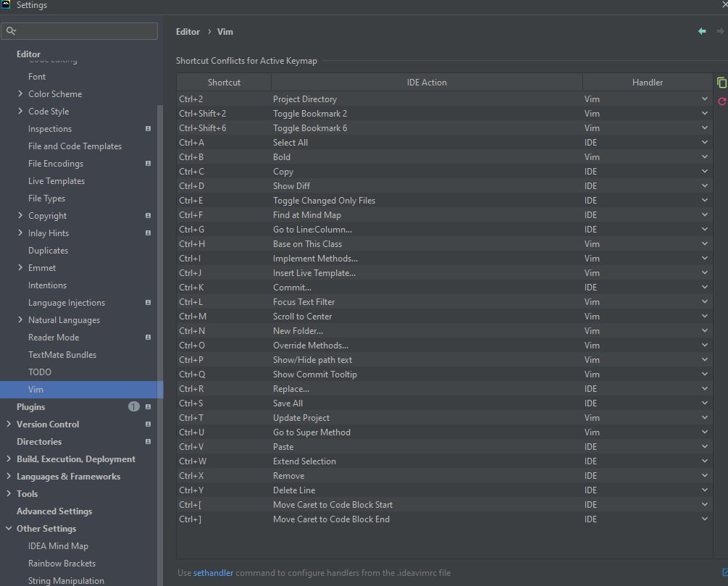Image resolution: width=728 pixels, height=586 pixels.
Task: Go to the Advanced Settings page
Action: coord(54,511)
